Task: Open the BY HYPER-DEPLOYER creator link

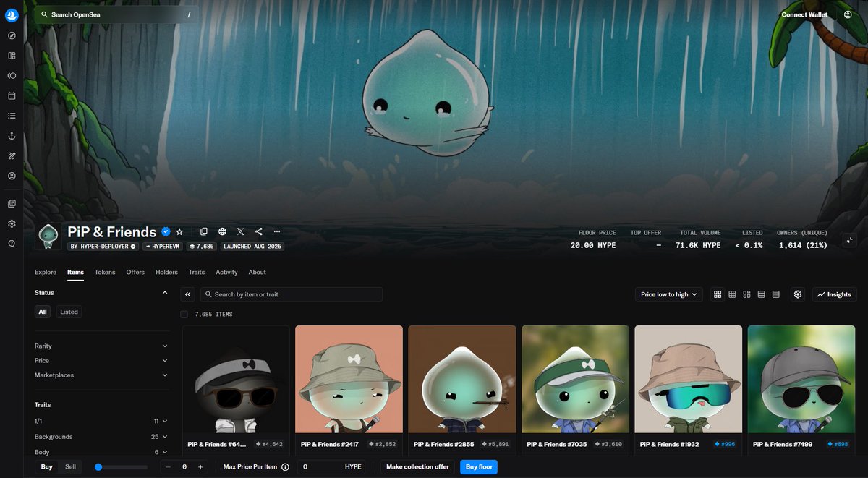Action: click(103, 247)
